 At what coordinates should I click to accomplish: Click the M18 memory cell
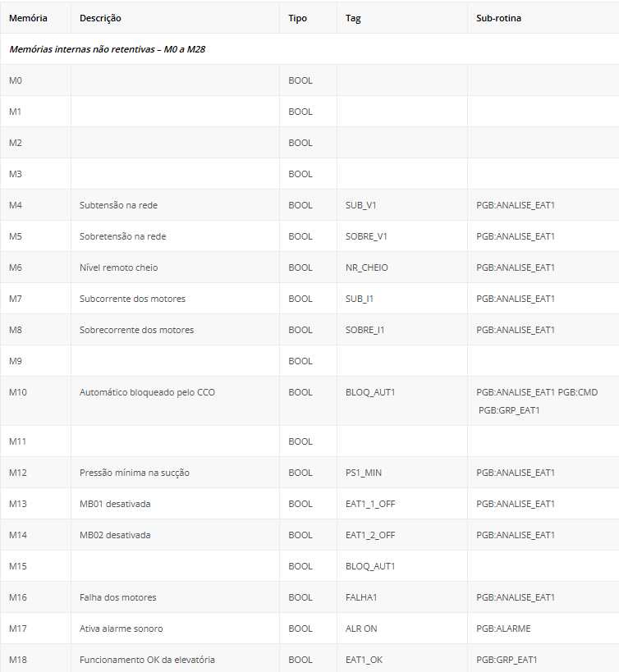18,660
